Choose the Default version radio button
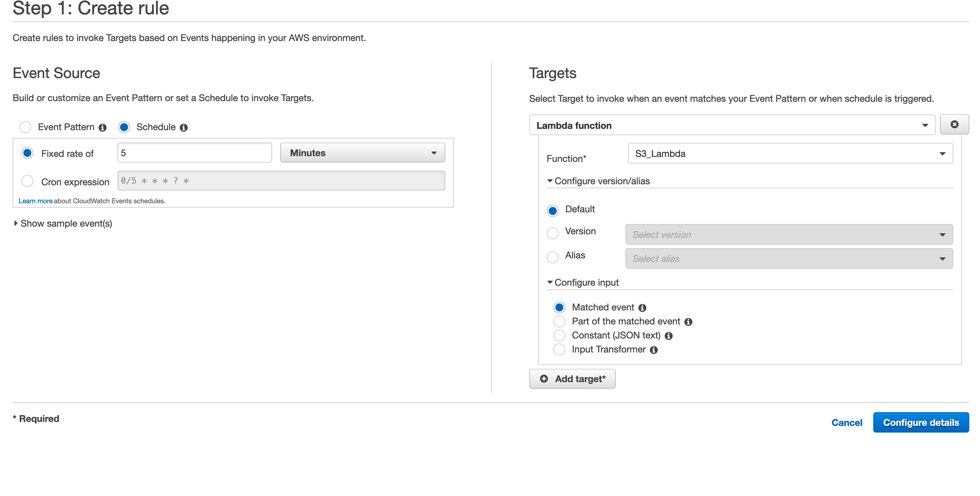 (x=553, y=211)
